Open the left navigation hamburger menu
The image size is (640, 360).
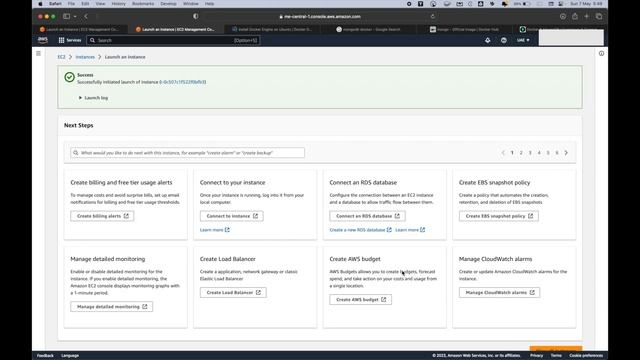coord(38,53)
